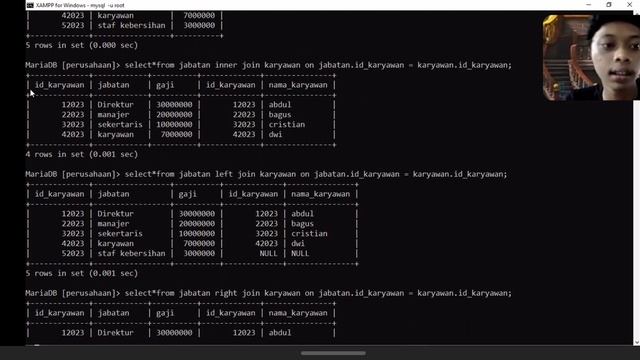The height and width of the screenshot is (360, 640).
Task: Click the 'jabatan' header in left join table
Action: click(x=113, y=194)
